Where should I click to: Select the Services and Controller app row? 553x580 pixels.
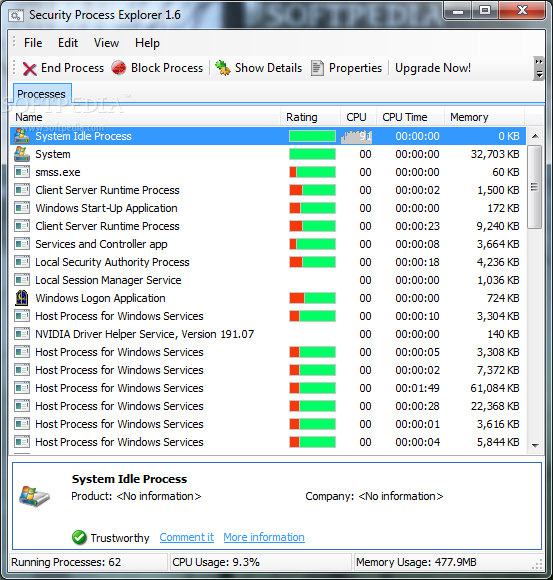(x=268, y=244)
